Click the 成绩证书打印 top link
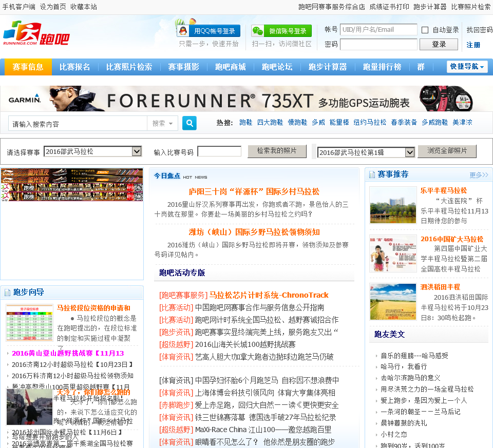The height and width of the screenshot is (448, 493). [x=389, y=7]
